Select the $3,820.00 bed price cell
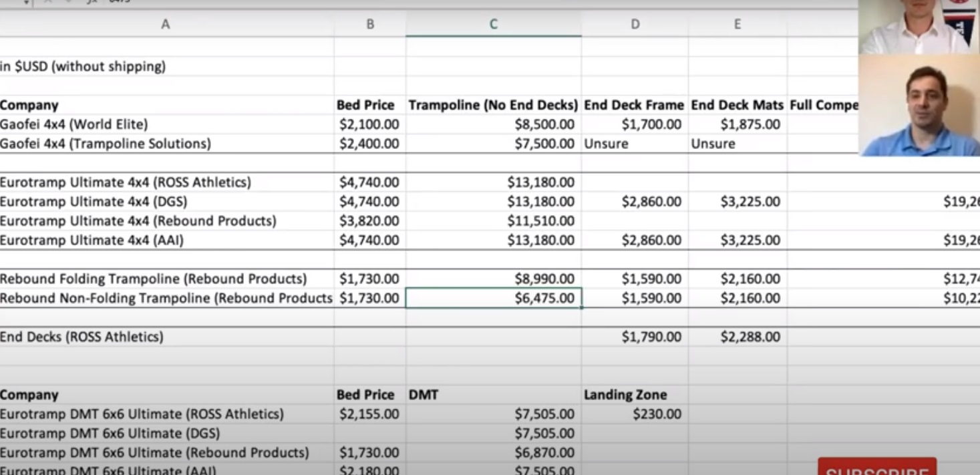The width and height of the screenshot is (980, 475). click(x=370, y=220)
